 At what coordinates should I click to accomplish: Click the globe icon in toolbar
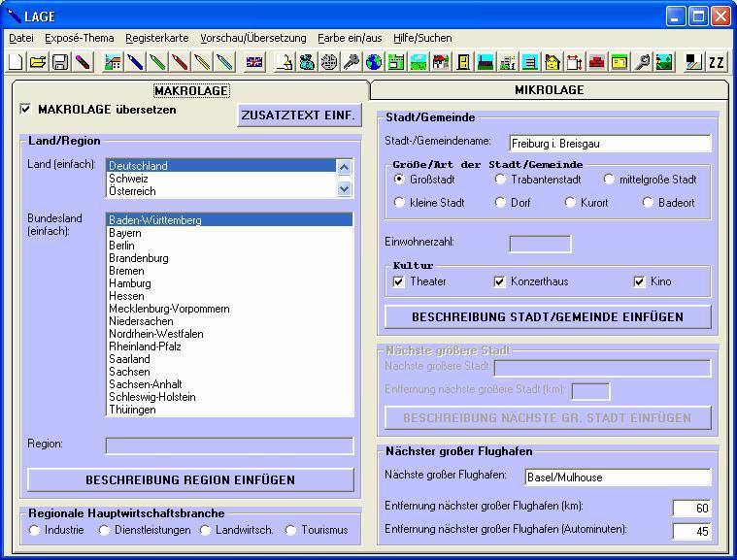(374, 62)
